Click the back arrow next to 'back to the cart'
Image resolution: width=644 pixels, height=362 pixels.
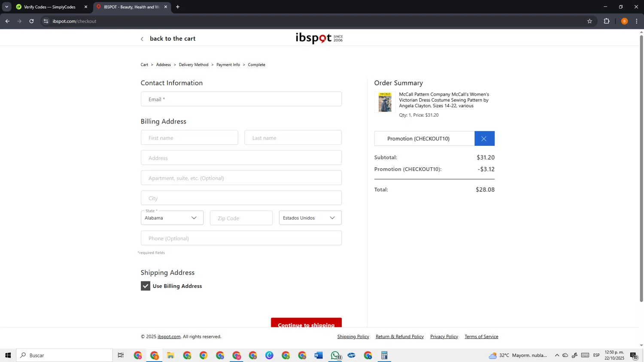pos(142,39)
